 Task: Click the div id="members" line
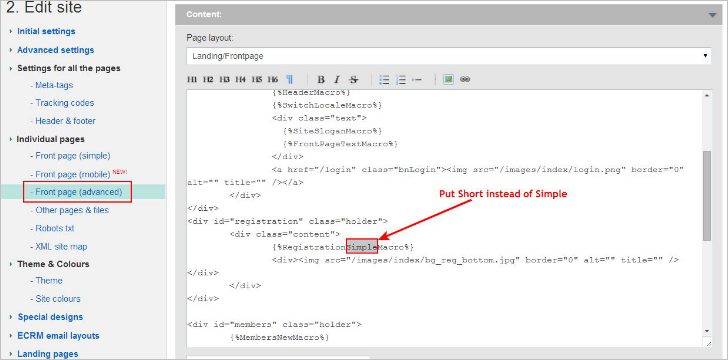[x=274, y=324]
